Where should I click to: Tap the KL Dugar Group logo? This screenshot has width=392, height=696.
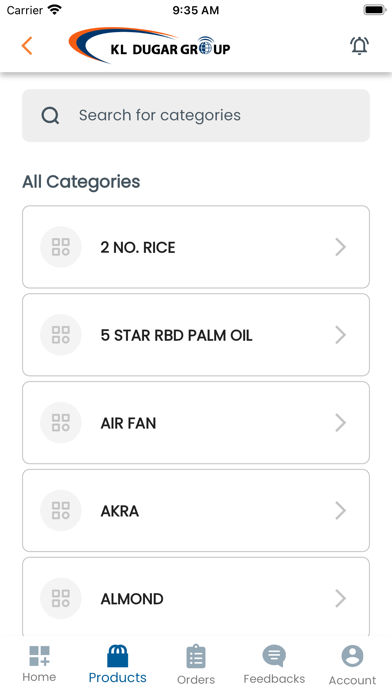click(x=149, y=45)
